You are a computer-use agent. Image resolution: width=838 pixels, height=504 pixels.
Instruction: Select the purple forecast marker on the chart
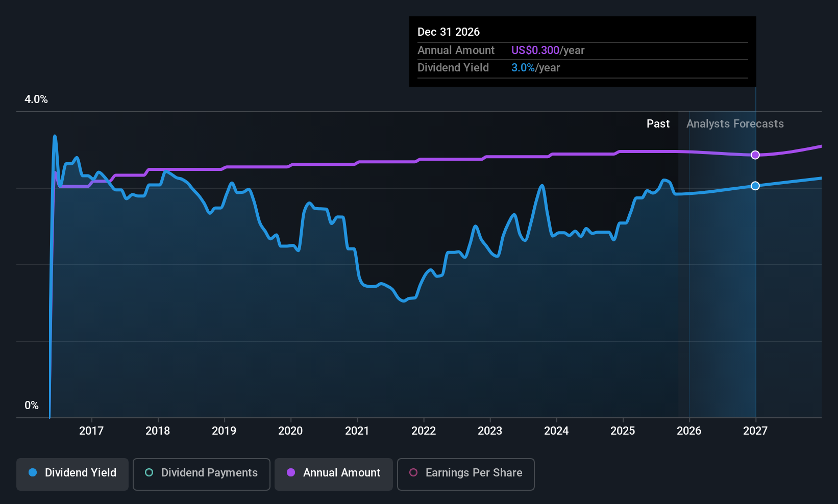click(755, 155)
